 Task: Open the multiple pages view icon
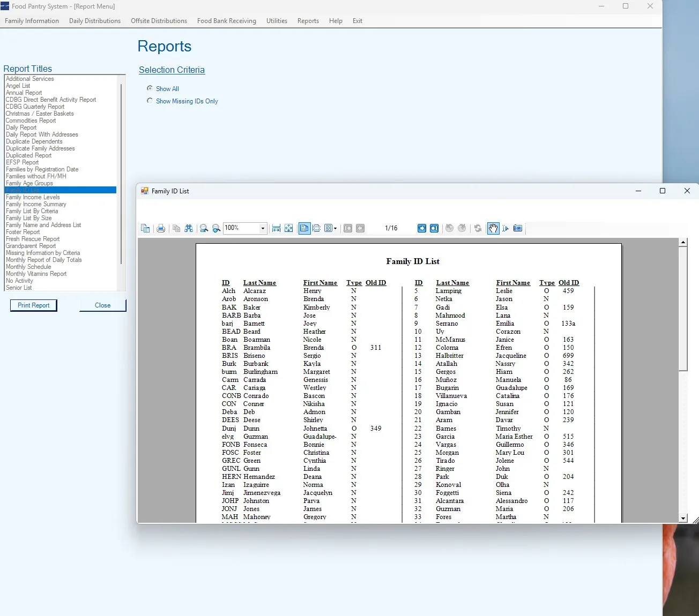tap(329, 228)
